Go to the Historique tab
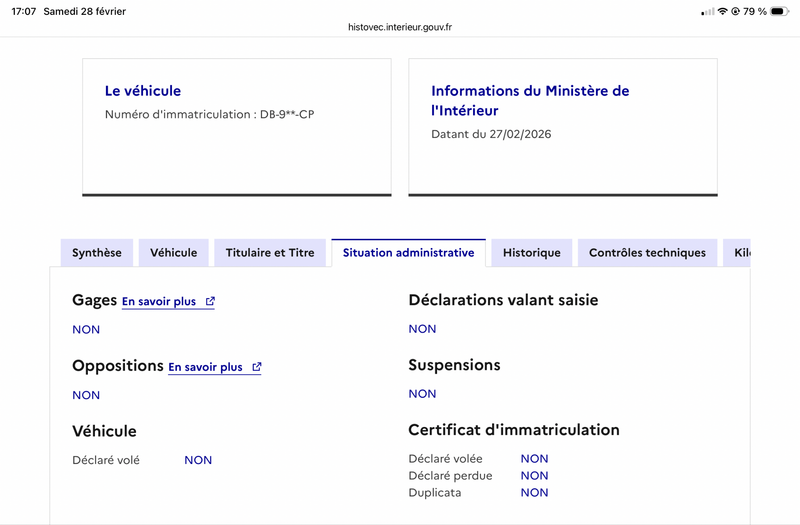This screenshot has width=800, height=525. pyautogui.click(x=532, y=253)
